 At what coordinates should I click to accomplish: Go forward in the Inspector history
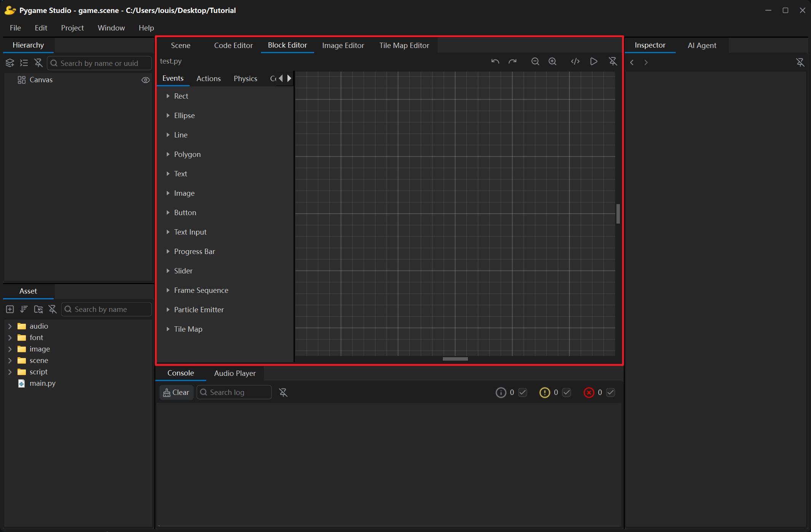click(x=646, y=62)
